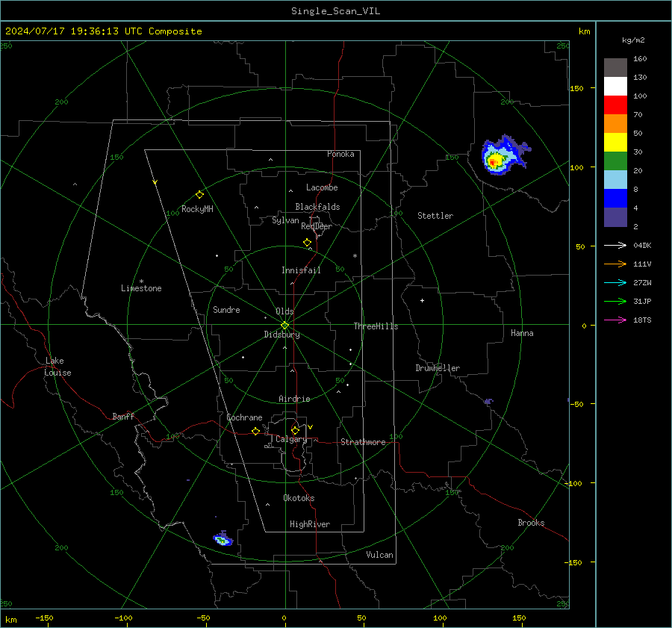Click the yellow diamond marker below RedDeer
Screen dimensions: 672x628
point(307,243)
